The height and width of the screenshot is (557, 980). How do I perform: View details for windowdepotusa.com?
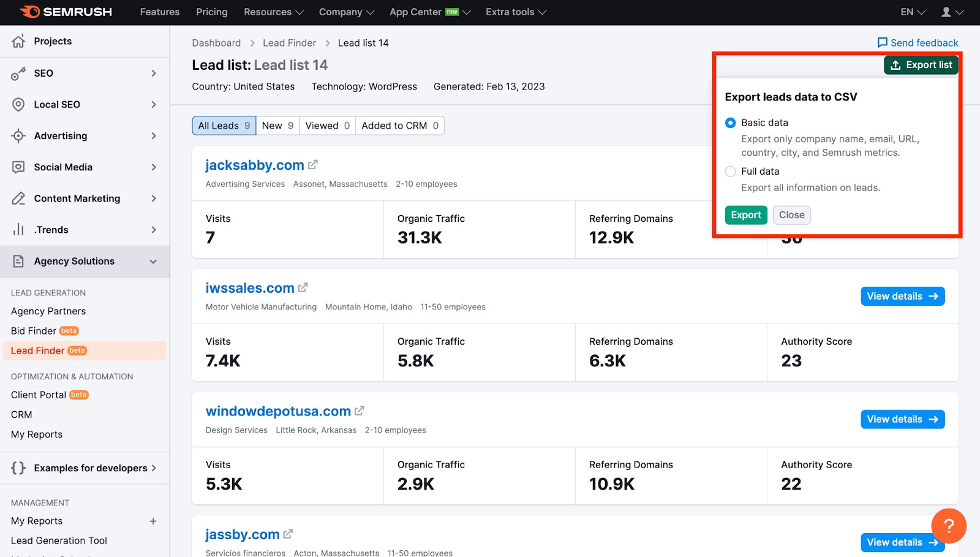point(902,420)
